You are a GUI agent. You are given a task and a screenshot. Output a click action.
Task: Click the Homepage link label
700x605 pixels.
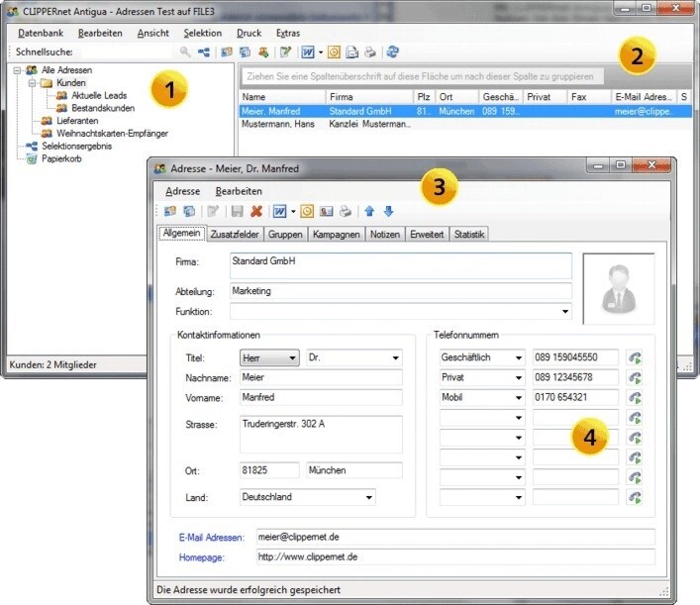pos(205,557)
